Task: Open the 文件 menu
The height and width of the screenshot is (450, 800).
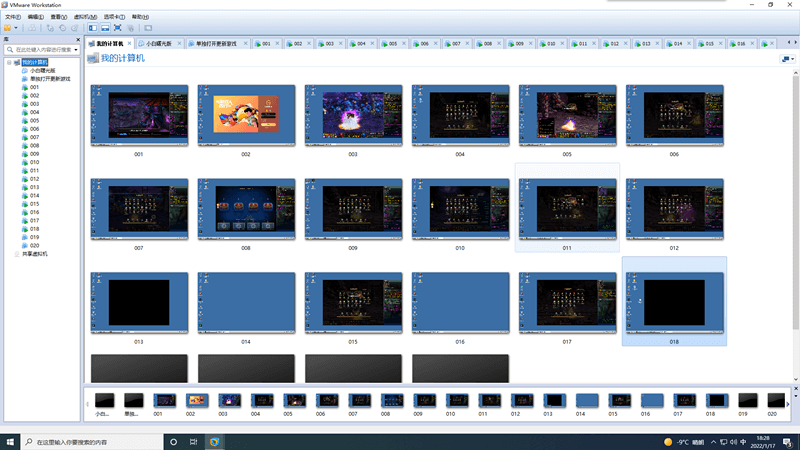Action: (13, 17)
